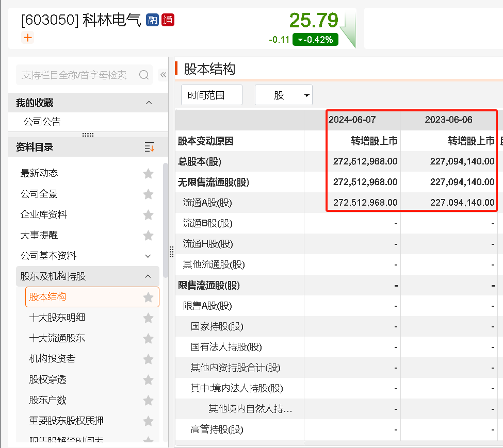Open 机构投资者
Viewport: 503px width, 448px height.
click(52, 359)
